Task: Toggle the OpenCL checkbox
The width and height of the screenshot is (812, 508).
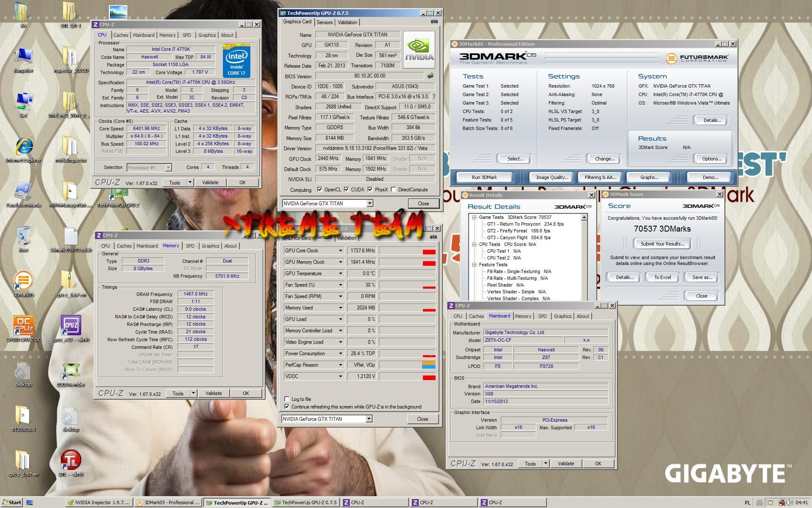Action: click(x=320, y=190)
